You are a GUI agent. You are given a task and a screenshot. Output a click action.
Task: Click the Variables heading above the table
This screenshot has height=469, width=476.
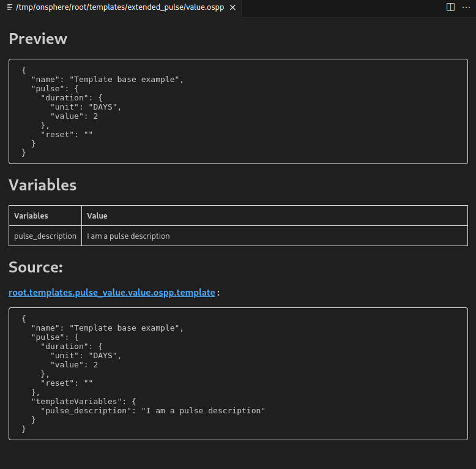[x=42, y=185]
